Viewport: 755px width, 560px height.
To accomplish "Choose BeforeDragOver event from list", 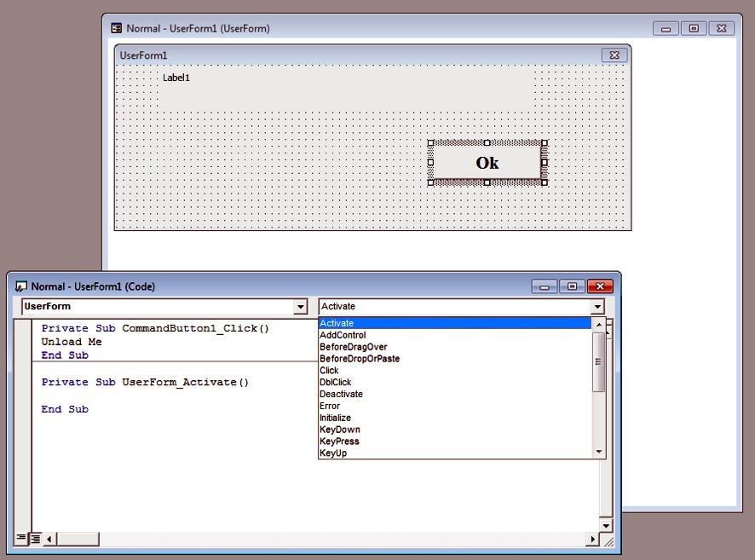I will coord(454,347).
